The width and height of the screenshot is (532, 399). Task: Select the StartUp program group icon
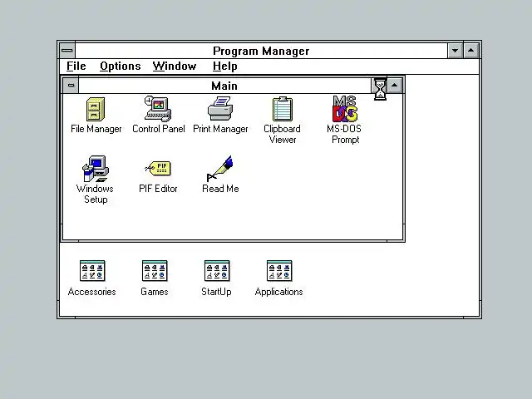click(217, 271)
